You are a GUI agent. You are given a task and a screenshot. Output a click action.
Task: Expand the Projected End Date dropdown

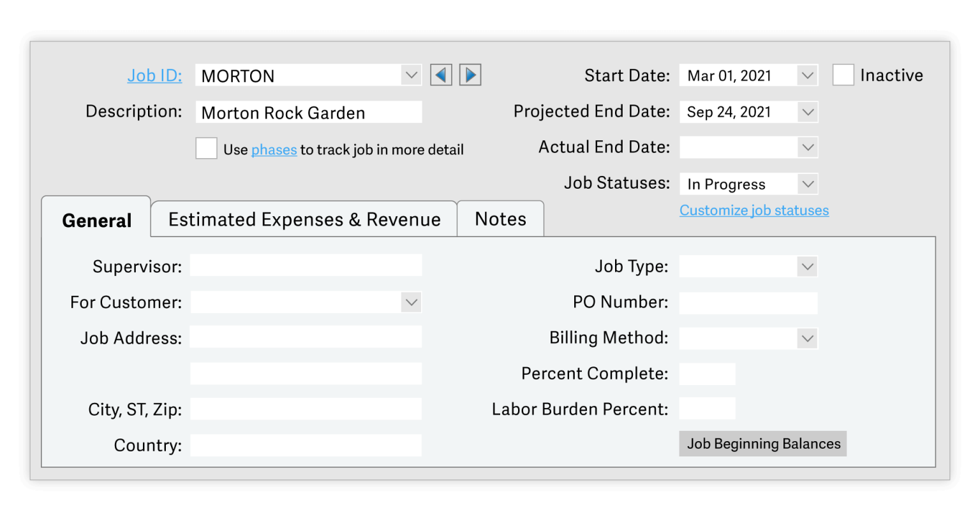click(x=805, y=112)
